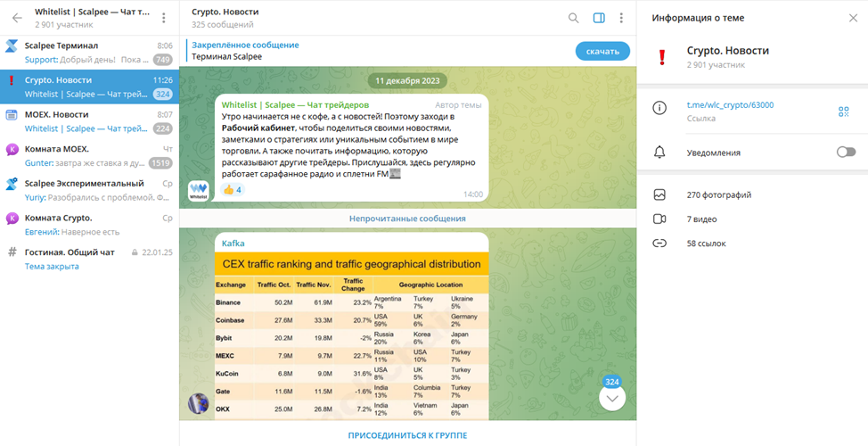The height and width of the screenshot is (446, 868).
Task: Select the Scalpee Терминал topic
Action: click(x=90, y=52)
